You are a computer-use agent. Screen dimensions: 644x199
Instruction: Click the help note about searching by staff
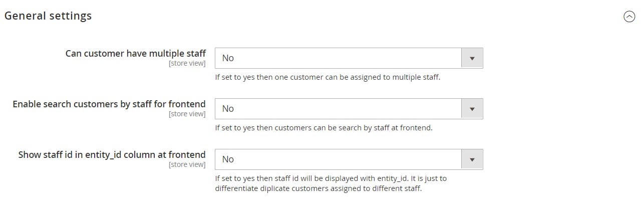(x=324, y=128)
